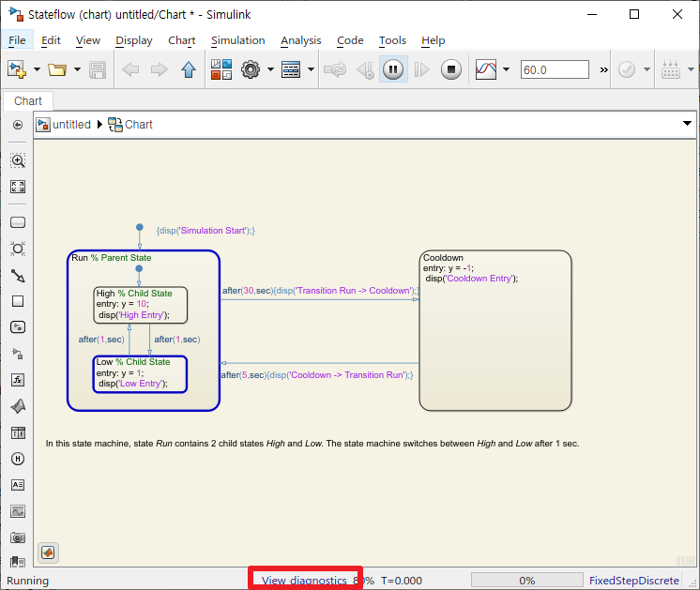The width and height of the screenshot is (700, 590).
Task: Open the File menu
Action: [17, 40]
